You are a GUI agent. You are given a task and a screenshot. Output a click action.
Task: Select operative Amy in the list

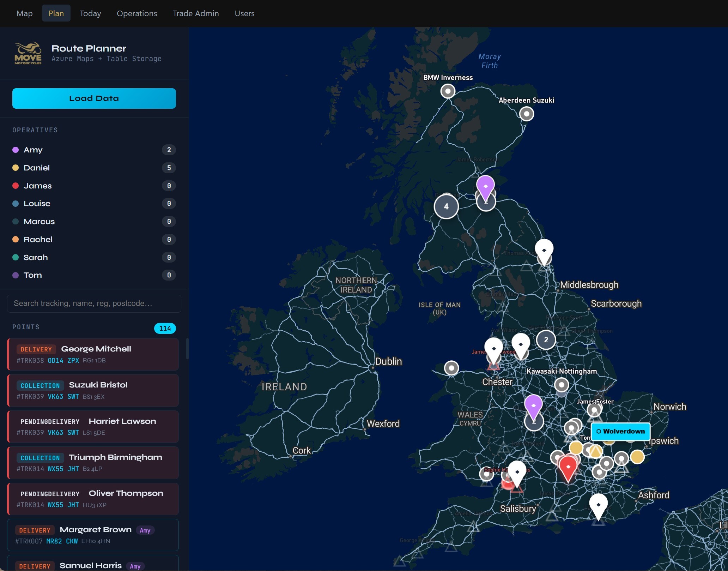pyautogui.click(x=94, y=150)
